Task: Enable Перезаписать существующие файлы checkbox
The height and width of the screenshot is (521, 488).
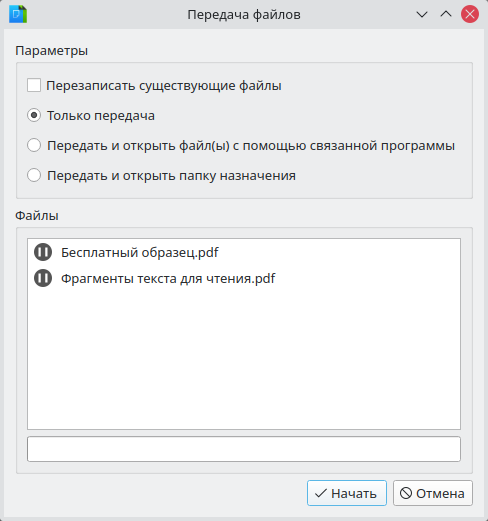Action: (34, 85)
